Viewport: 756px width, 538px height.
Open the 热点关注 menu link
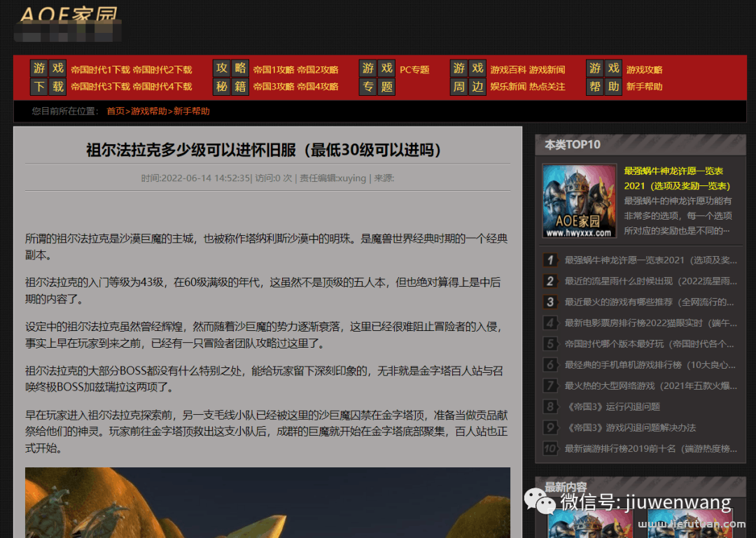pyautogui.click(x=547, y=87)
